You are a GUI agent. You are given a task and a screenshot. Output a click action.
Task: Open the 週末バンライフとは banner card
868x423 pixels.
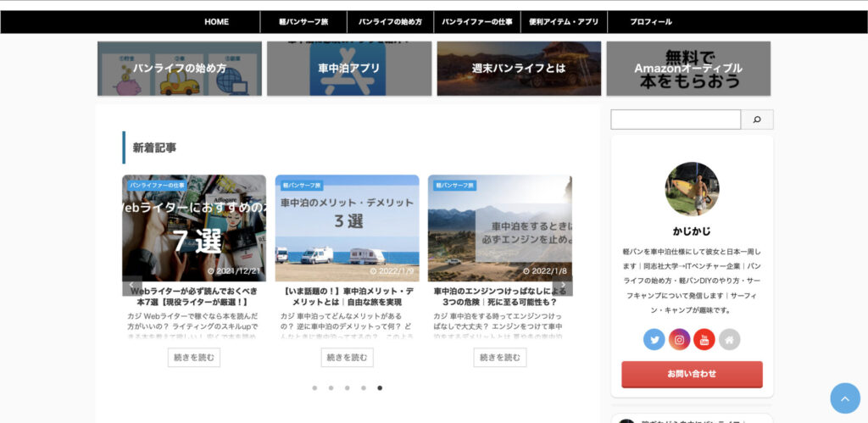(519, 69)
